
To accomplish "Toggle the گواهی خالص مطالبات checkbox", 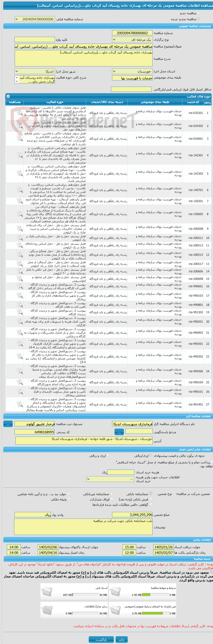I will tap(151, 504).
